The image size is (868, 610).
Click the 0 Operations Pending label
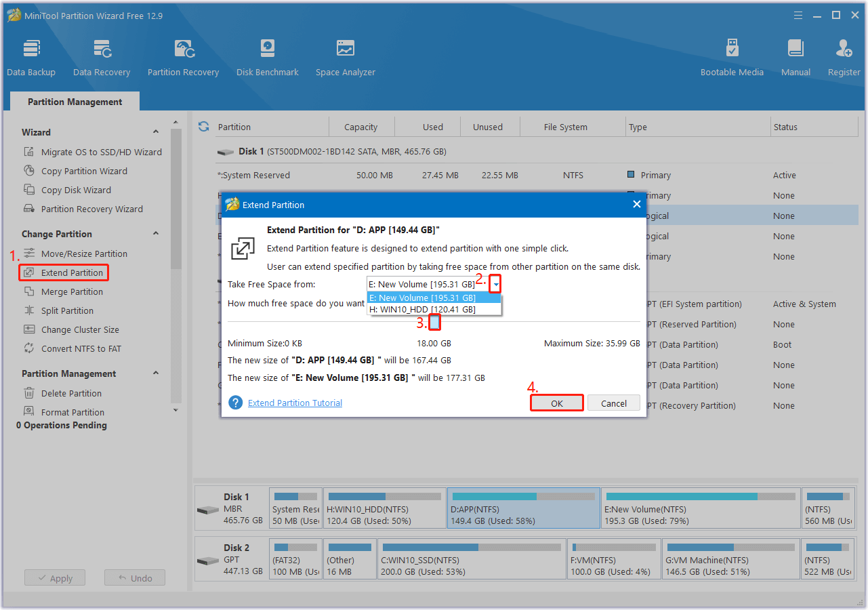pos(62,425)
